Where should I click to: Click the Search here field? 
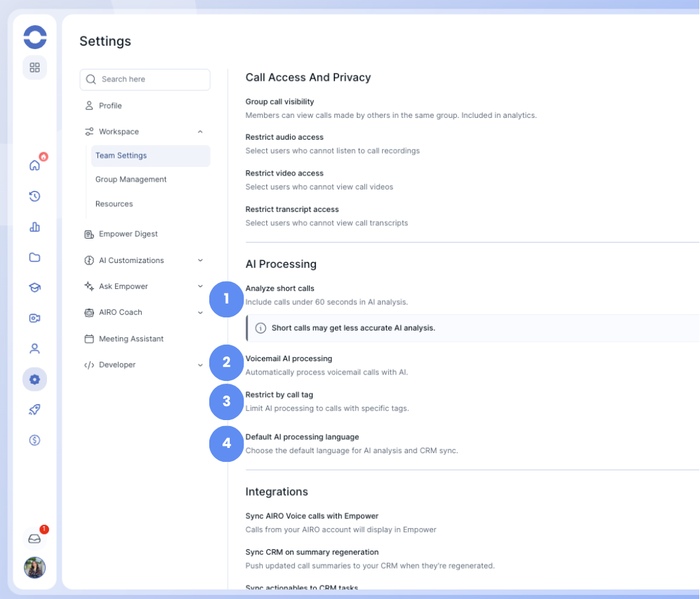(x=145, y=80)
